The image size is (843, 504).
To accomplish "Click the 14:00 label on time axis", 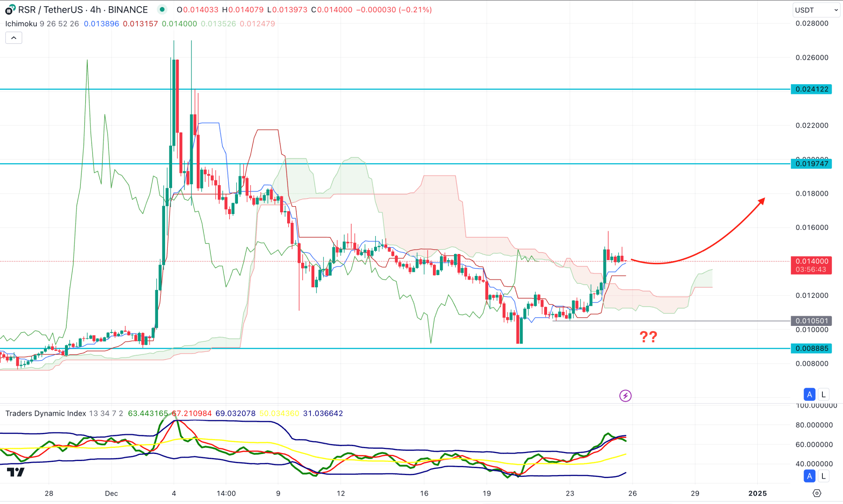I will (226, 493).
